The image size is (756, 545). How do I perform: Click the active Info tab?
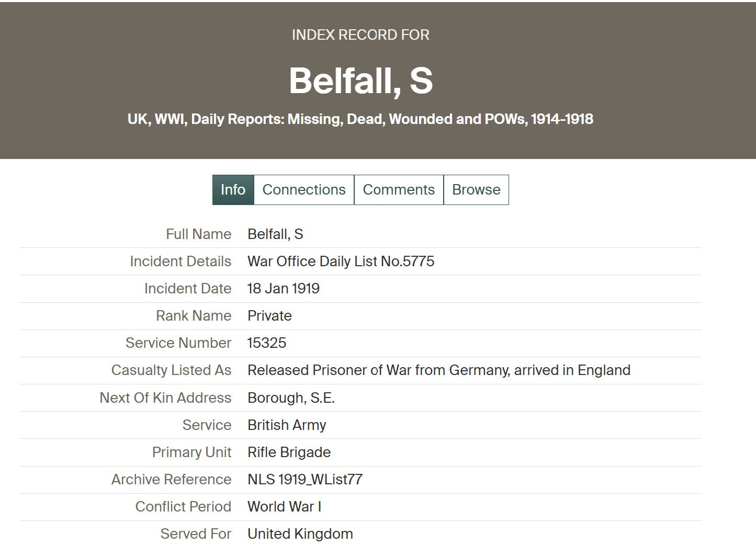(233, 189)
